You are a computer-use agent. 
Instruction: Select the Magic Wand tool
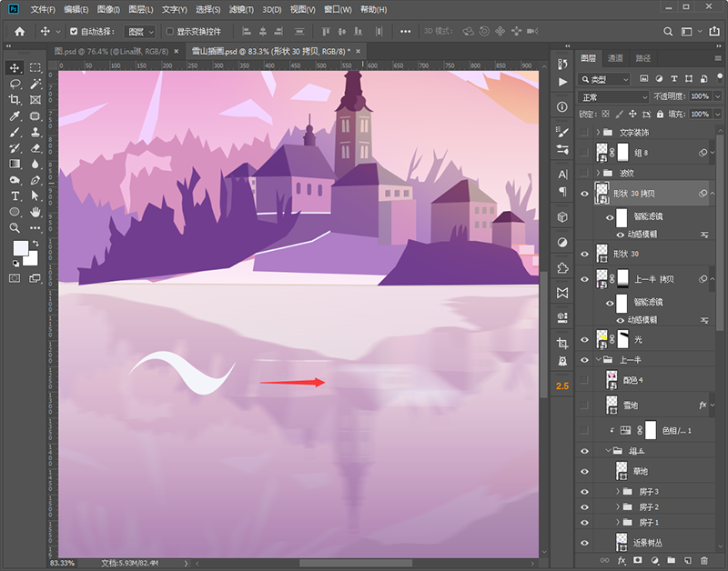[35, 84]
